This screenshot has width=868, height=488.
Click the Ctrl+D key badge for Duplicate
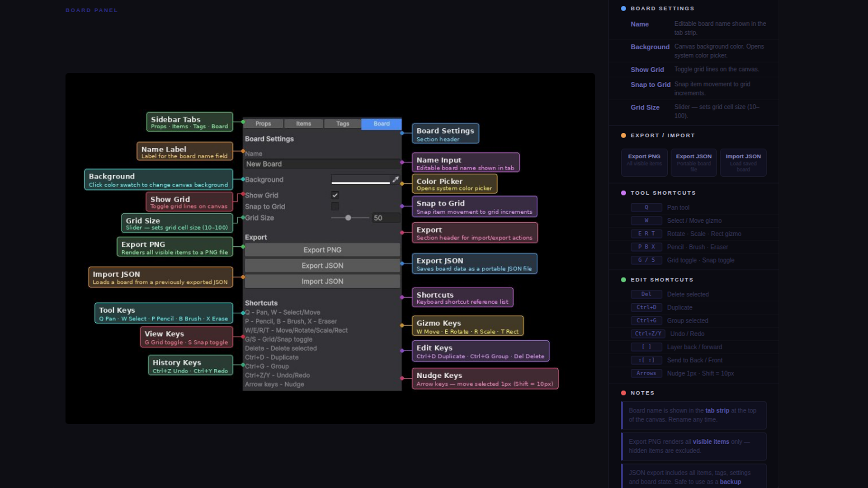[x=646, y=307]
